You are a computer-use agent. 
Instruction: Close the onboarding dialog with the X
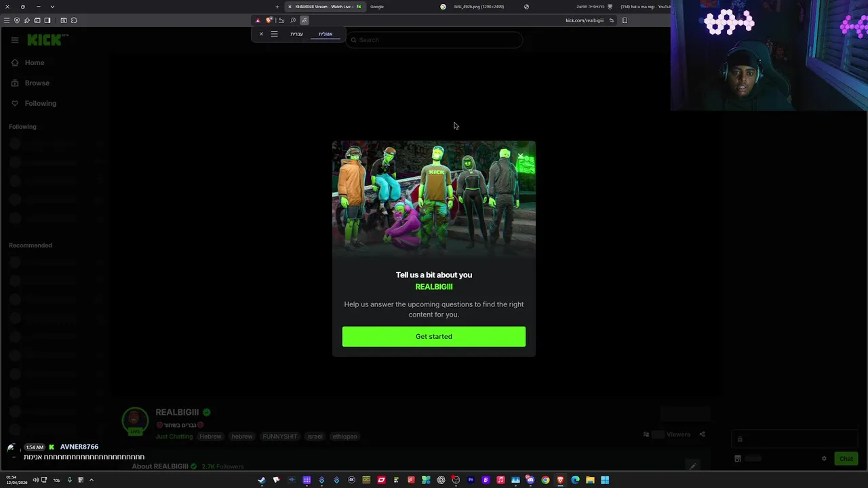click(520, 156)
